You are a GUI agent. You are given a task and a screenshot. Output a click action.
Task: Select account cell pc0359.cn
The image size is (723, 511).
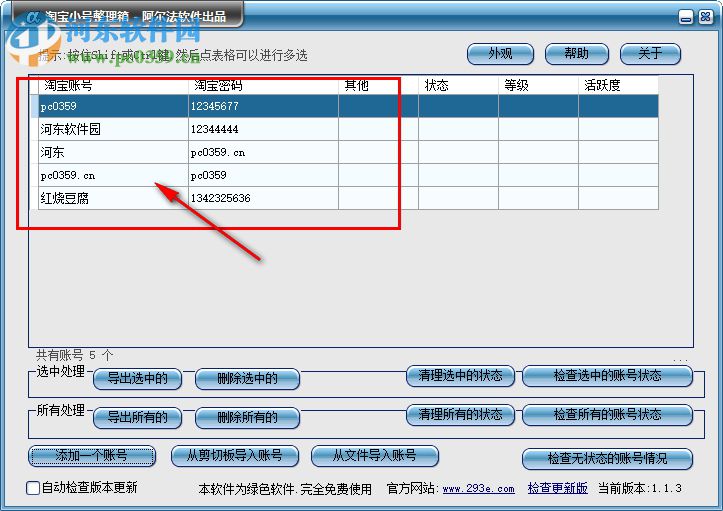(x=113, y=175)
